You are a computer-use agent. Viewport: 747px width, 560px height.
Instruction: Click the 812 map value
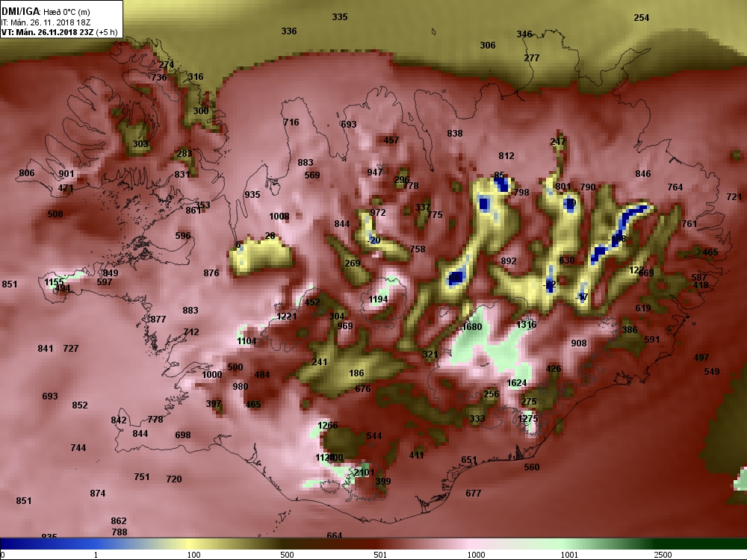[x=506, y=156]
